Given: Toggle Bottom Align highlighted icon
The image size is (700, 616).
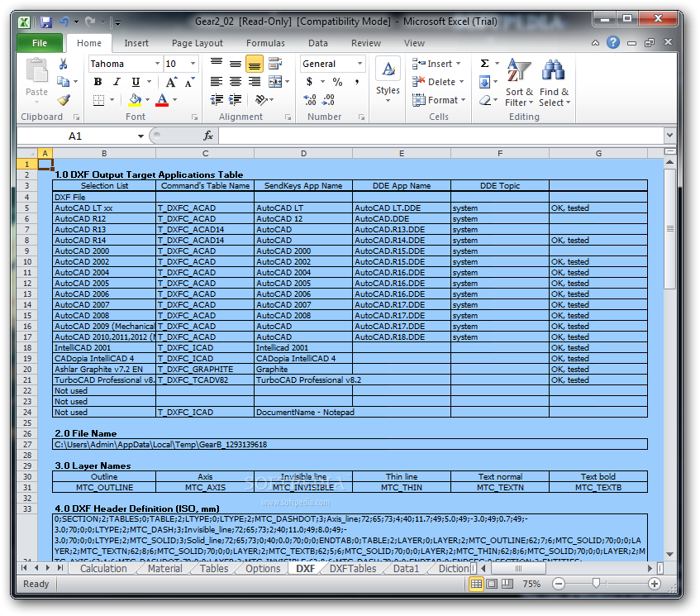Looking at the screenshot, I should point(255,64).
